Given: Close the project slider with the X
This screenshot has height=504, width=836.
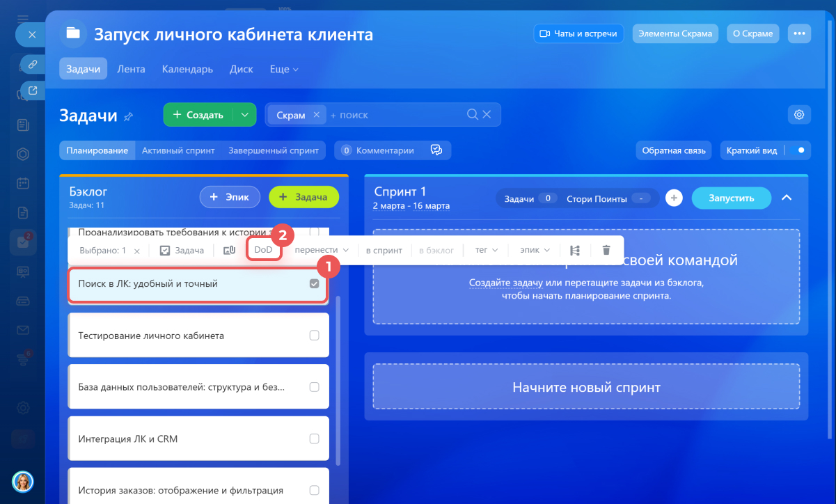Looking at the screenshot, I should pyautogui.click(x=31, y=33).
